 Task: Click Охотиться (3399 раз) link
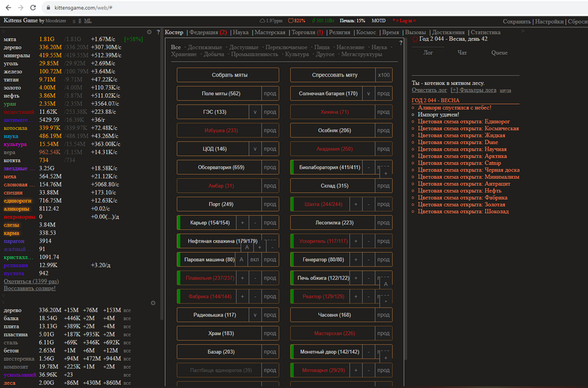[x=31, y=281]
